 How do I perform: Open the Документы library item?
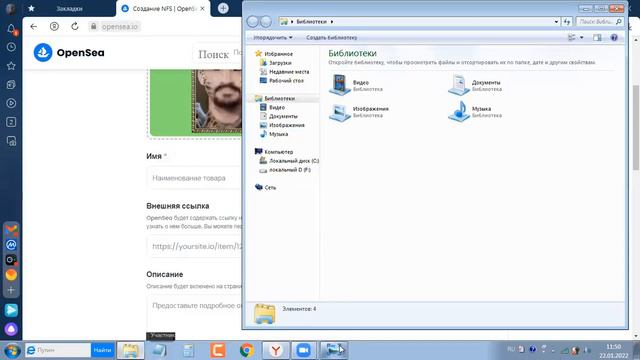click(475, 85)
